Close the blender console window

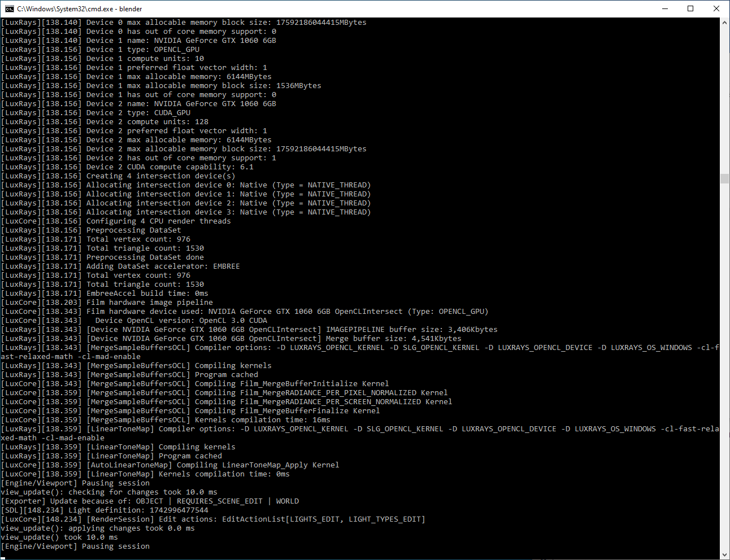716,8
